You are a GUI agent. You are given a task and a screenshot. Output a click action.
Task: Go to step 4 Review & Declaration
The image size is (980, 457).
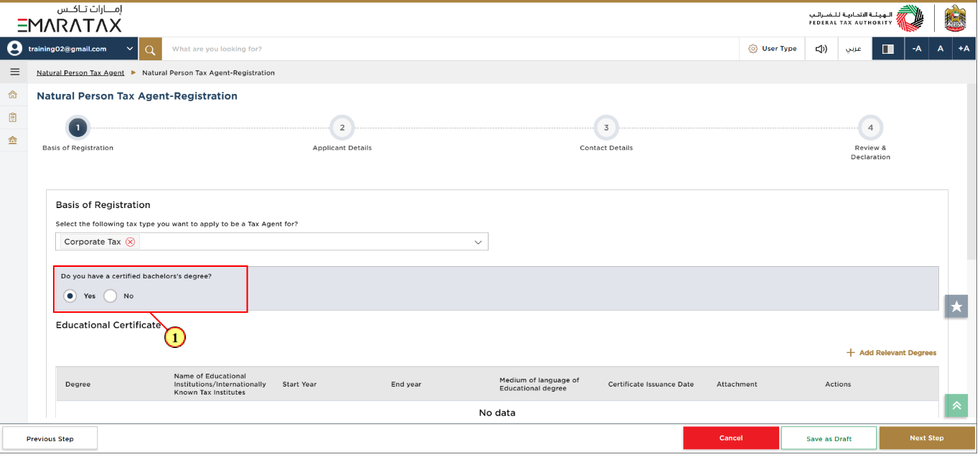tap(870, 128)
